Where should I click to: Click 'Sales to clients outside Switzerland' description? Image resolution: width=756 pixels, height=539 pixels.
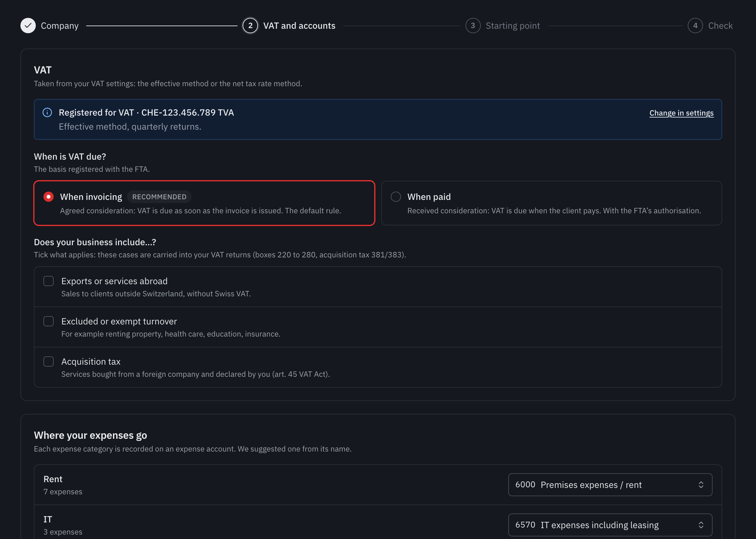156,294
